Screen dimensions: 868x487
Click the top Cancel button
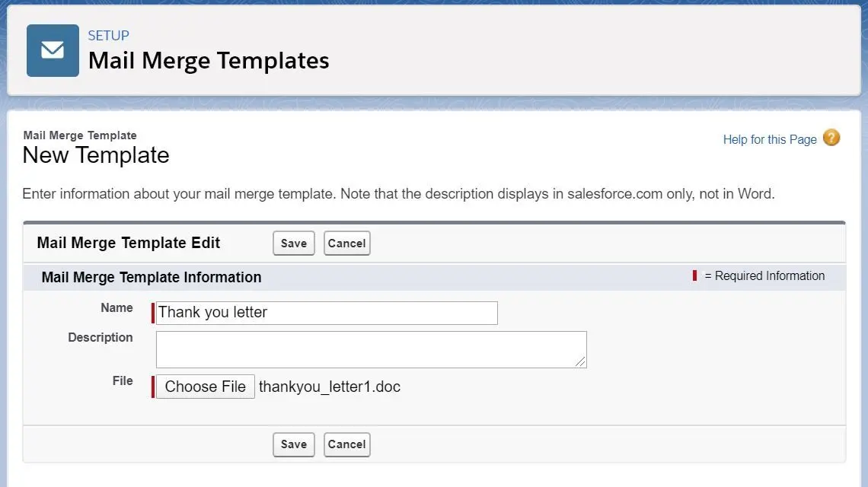pyautogui.click(x=346, y=243)
